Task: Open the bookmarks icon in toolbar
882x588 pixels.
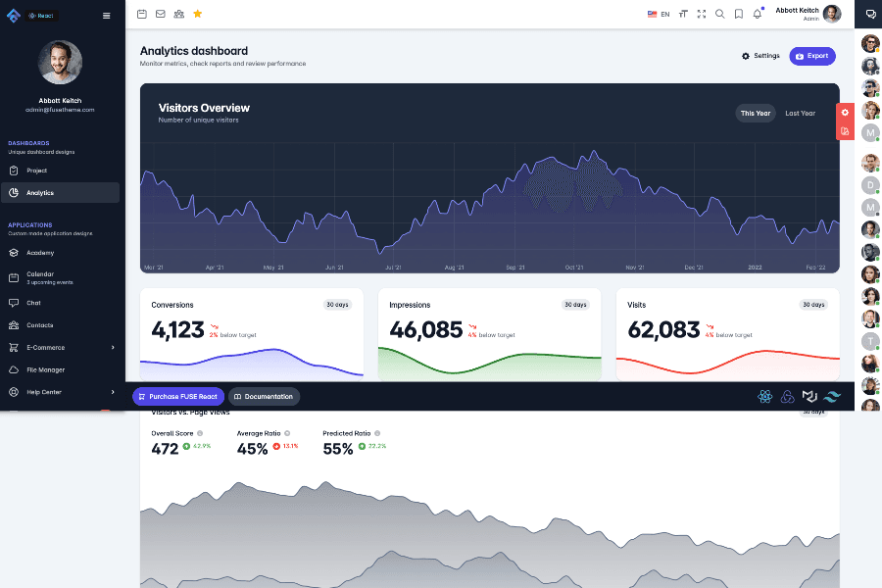Action: coord(739,14)
